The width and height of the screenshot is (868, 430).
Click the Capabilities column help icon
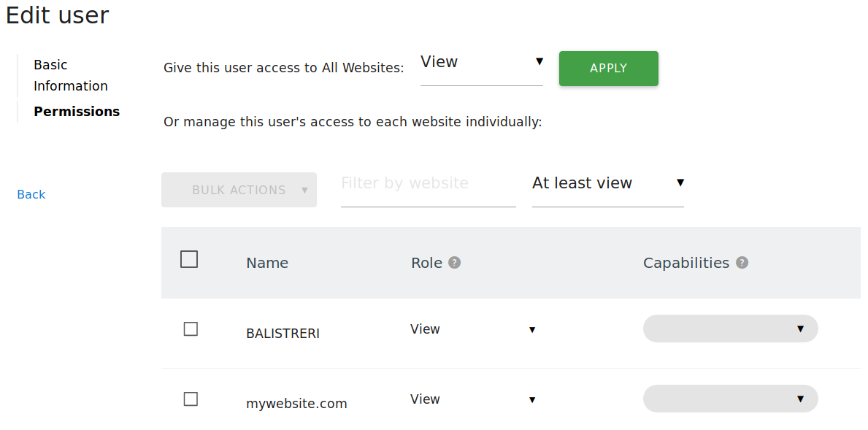(x=742, y=262)
